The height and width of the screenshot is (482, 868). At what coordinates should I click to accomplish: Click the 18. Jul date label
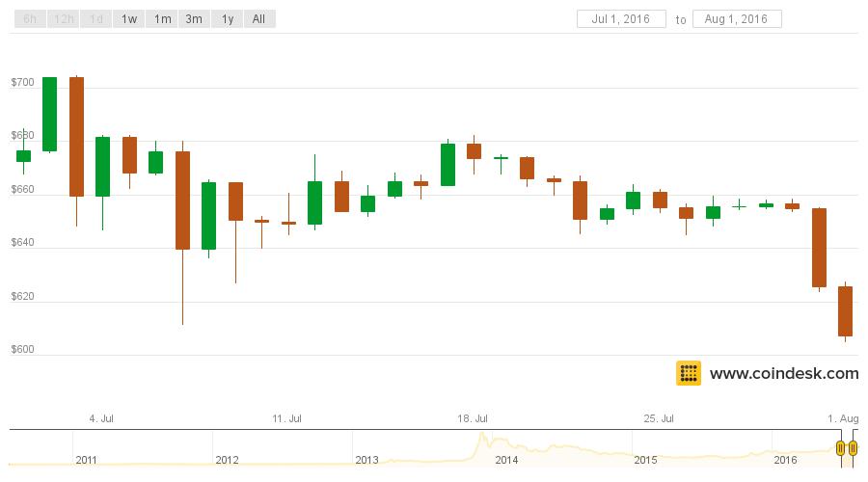pos(473,419)
